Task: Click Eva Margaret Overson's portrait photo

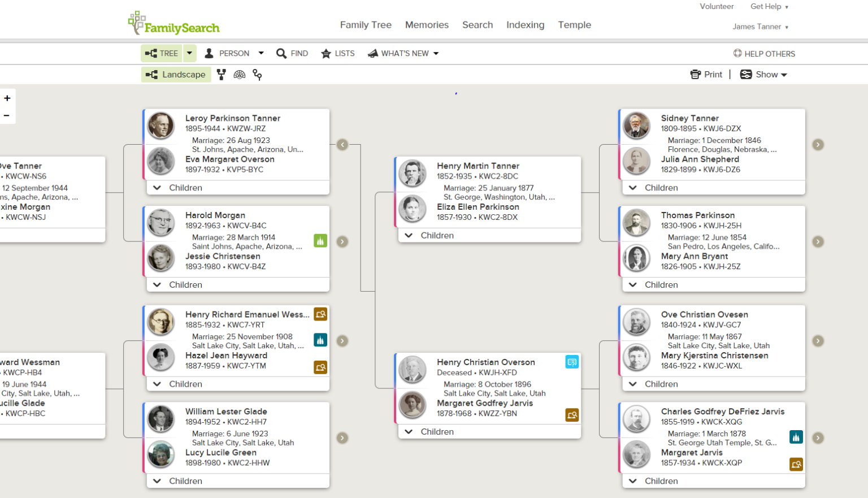Action: 161,161
